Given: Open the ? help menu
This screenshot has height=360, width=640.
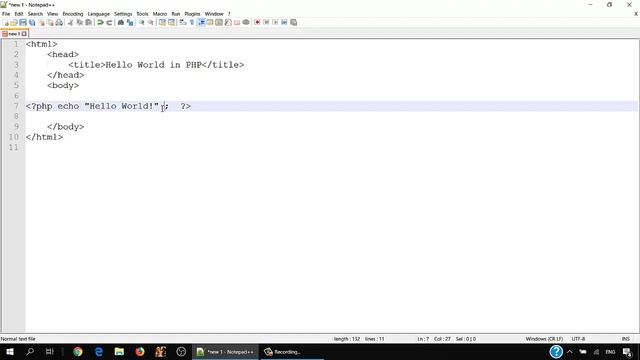Looking at the screenshot, I should (x=229, y=14).
